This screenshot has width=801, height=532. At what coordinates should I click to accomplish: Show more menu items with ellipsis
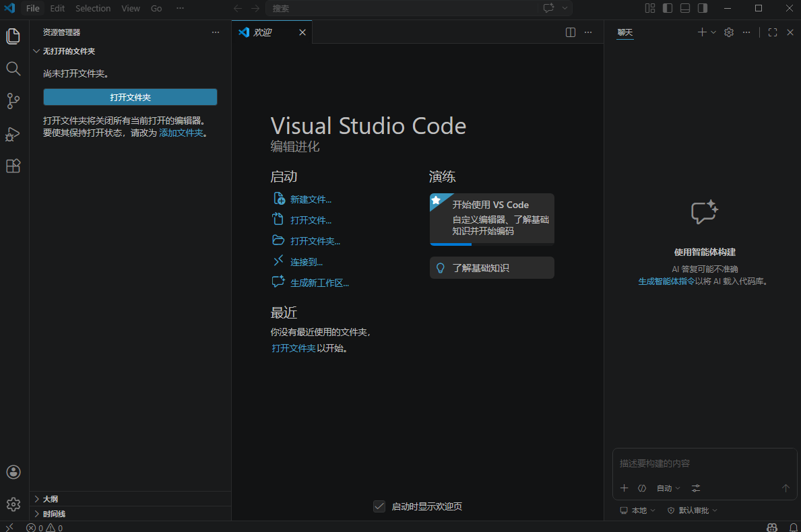tap(181, 8)
